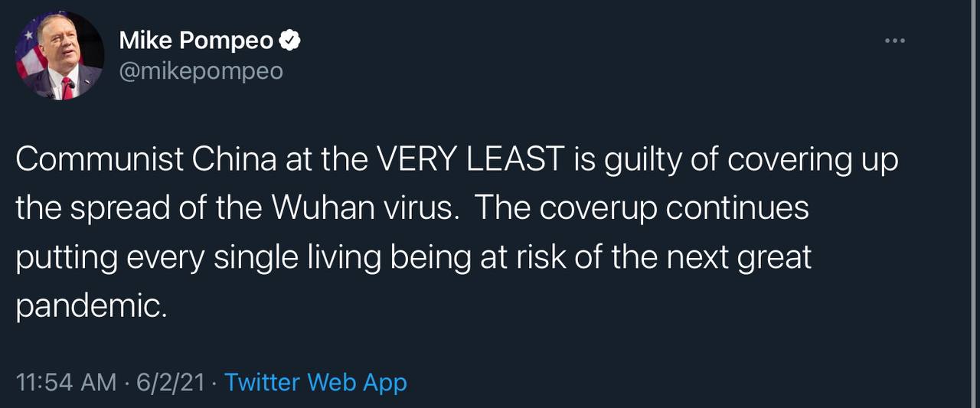980x408 pixels.
Task: Click the 11:54 AM timestamp
Action: click(66, 382)
